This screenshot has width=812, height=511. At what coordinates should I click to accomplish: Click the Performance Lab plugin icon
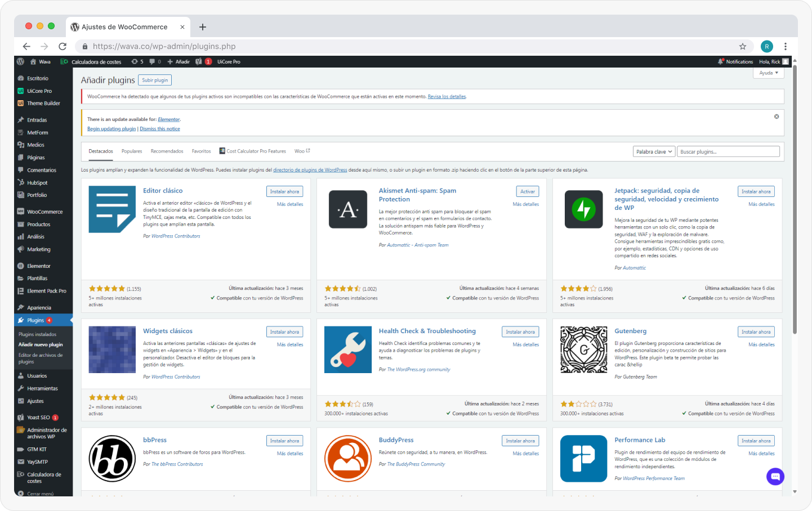pyautogui.click(x=584, y=459)
